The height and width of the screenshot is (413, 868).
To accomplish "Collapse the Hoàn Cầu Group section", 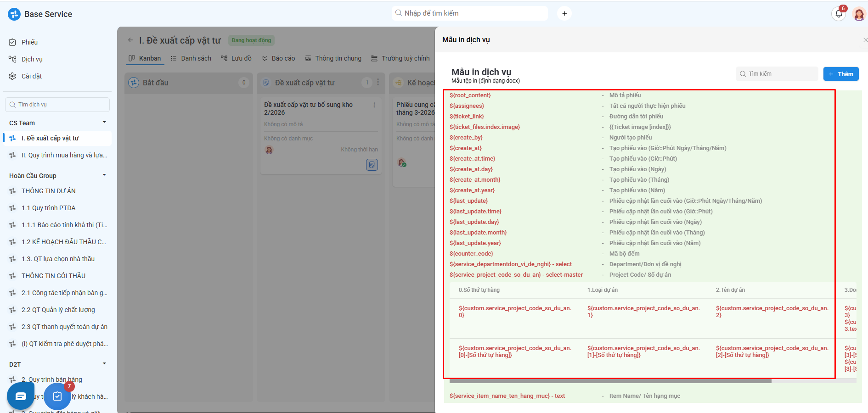I will point(104,175).
